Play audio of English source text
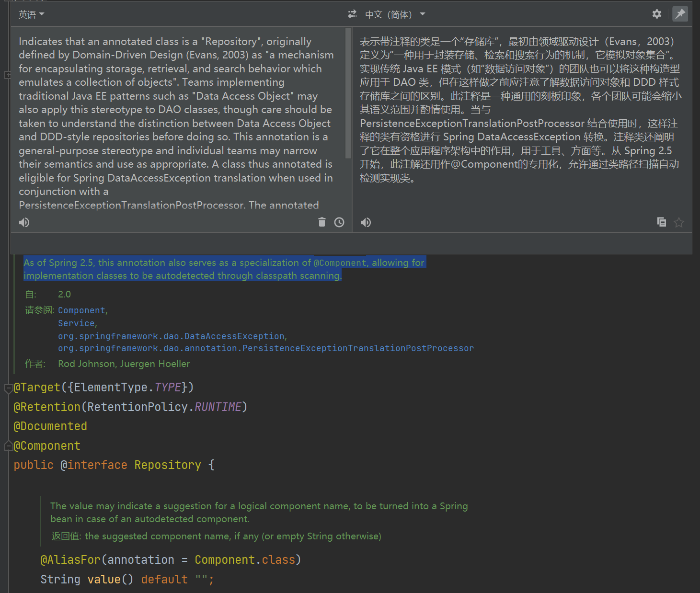Screen dimensions: 700x593 click(x=24, y=222)
